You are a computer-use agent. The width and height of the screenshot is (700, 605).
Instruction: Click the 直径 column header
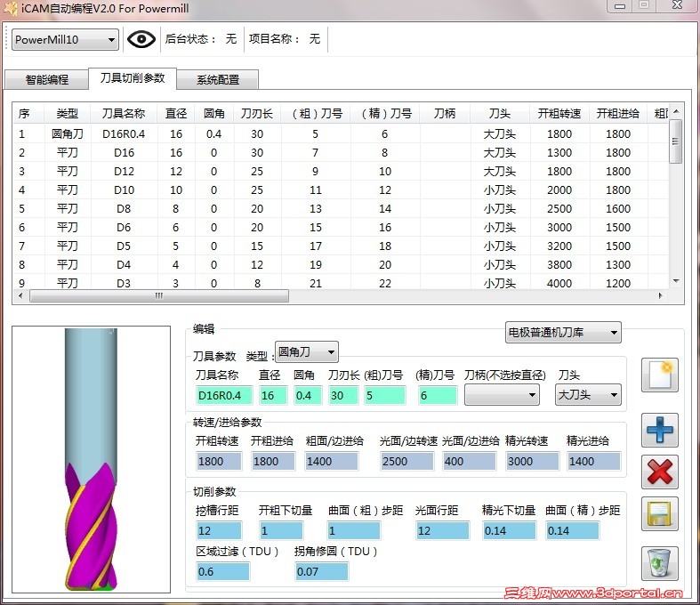[176, 113]
